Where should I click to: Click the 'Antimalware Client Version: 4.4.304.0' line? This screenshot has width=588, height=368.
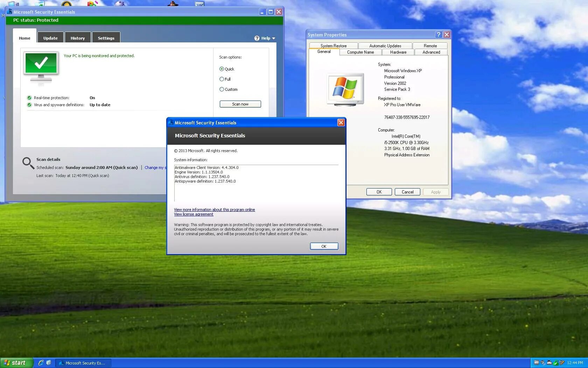tap(206, 168)
